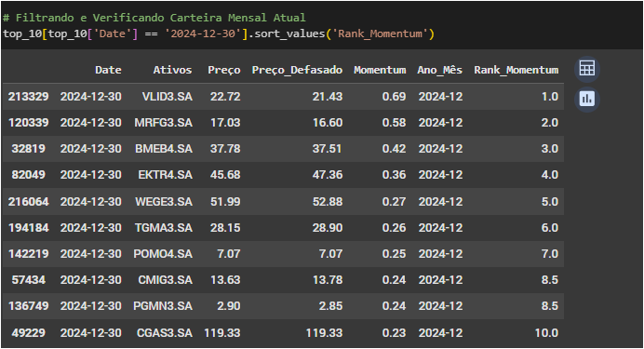This screenshot has width=644, height=349.
Task: Click momentum value 0.42
Action: point(394,148)
